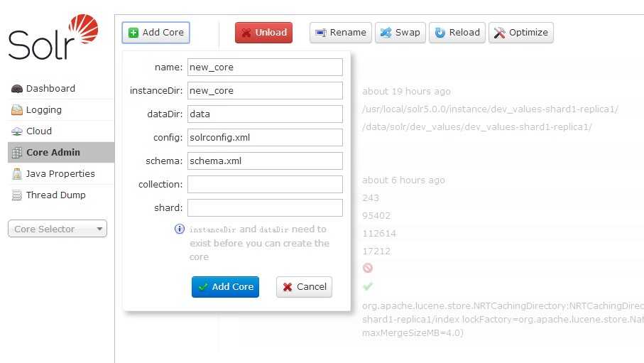Focus the name input field
The height and width of the screenshot is (363, 644).
[265, 67]
